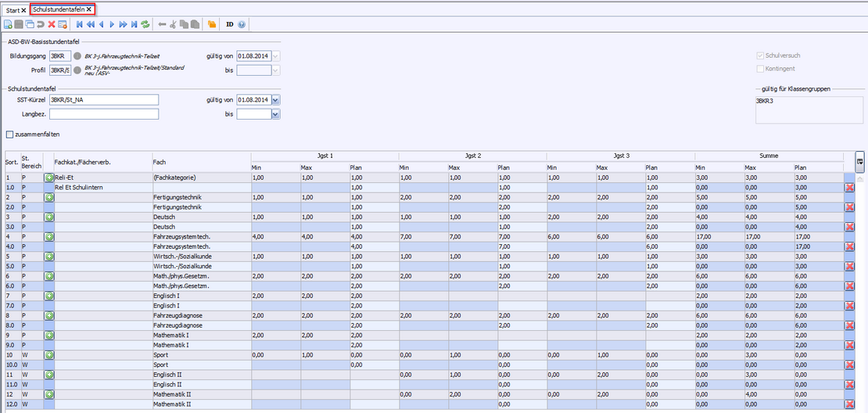This screenshot has height=413, width=868.
Task: Open the table column chooser button
Action: (x=859, y=160)
